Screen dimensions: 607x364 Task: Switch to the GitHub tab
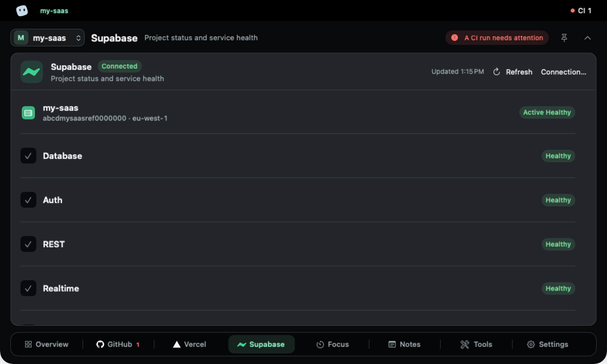coord(118,344)
